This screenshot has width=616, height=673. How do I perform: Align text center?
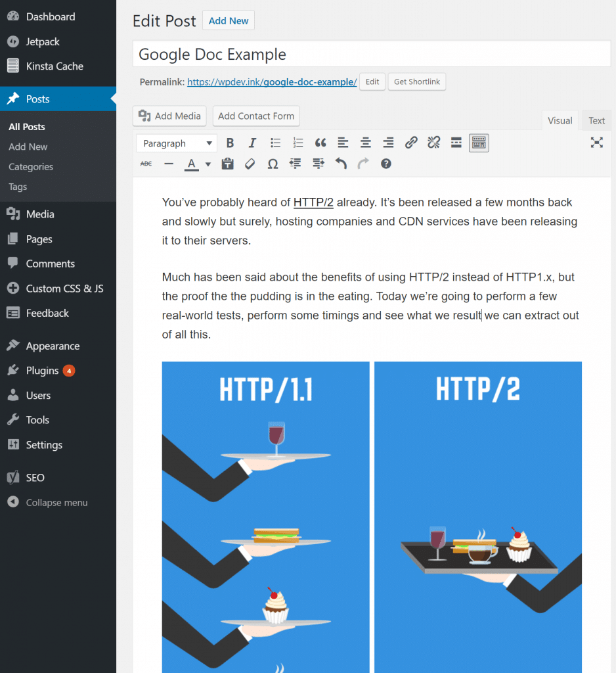point(366,143)
